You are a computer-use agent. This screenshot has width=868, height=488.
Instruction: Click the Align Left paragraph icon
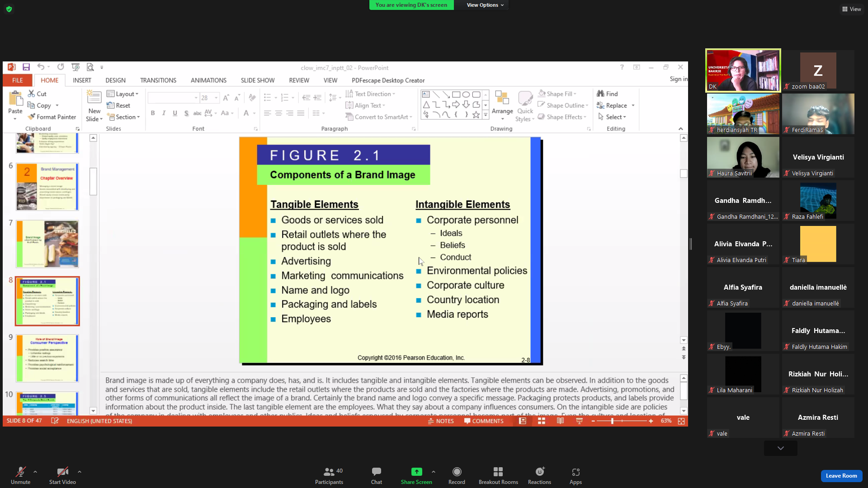[x=268, y=113]
